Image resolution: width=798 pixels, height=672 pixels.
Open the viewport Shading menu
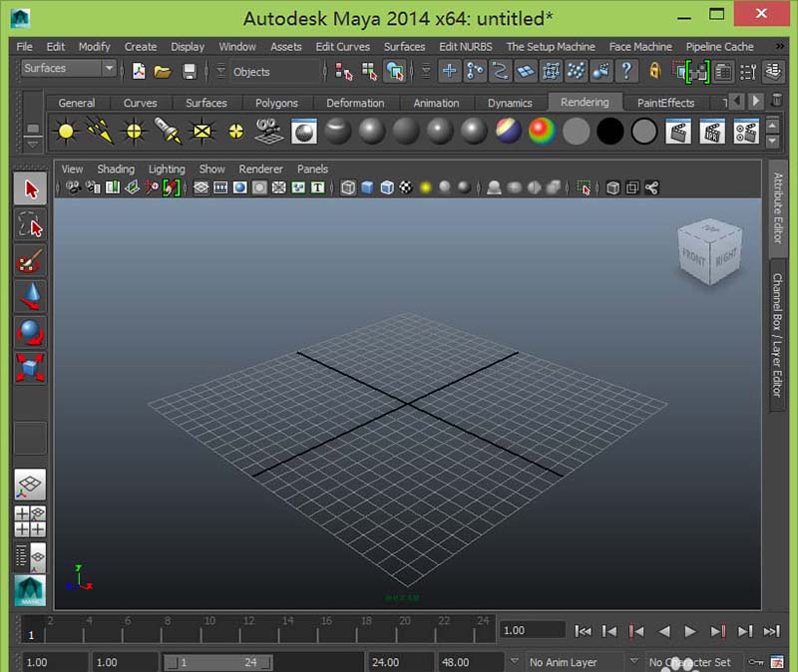tap(116, 168)
